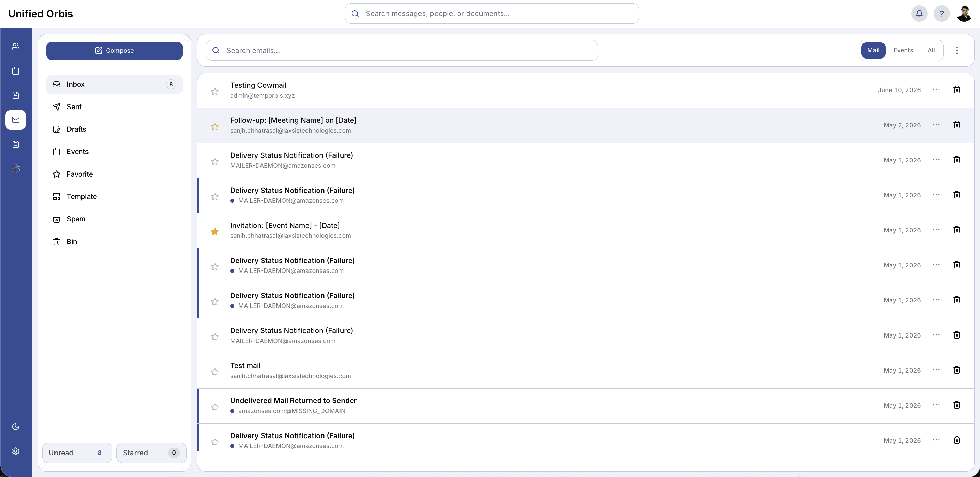Open user profile avatar
Image resolution: width=980 pixels, height=477 pixels.
click(964, 14)
